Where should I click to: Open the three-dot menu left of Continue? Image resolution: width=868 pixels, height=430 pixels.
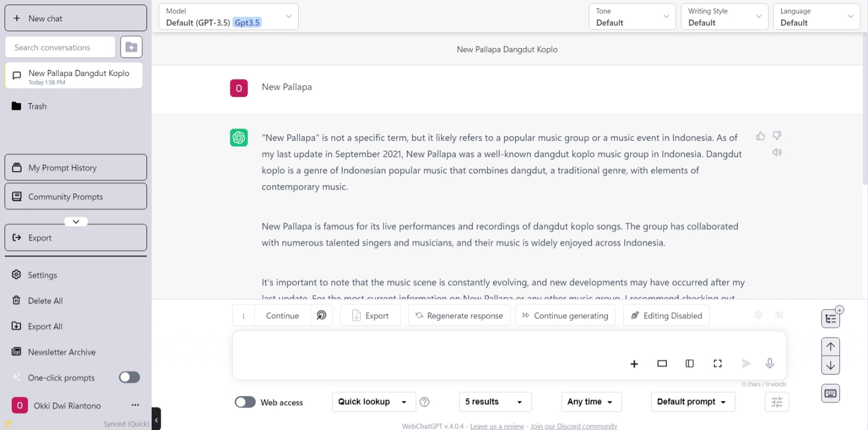click(x=243, y=316)
